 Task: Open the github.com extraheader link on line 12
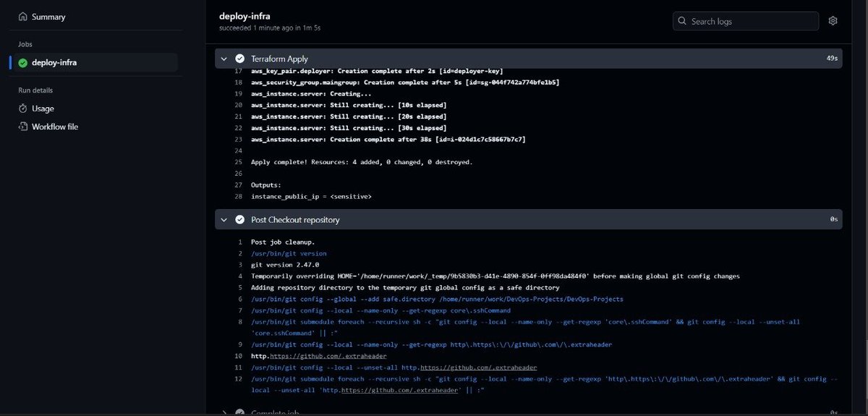pyautogui.click(x=400, y=390)
